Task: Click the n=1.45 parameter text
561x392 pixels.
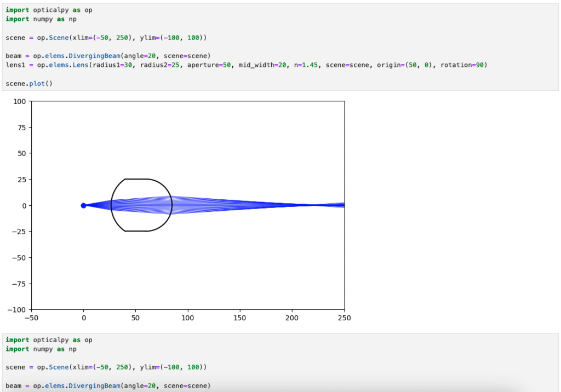Action: point(306,65)
